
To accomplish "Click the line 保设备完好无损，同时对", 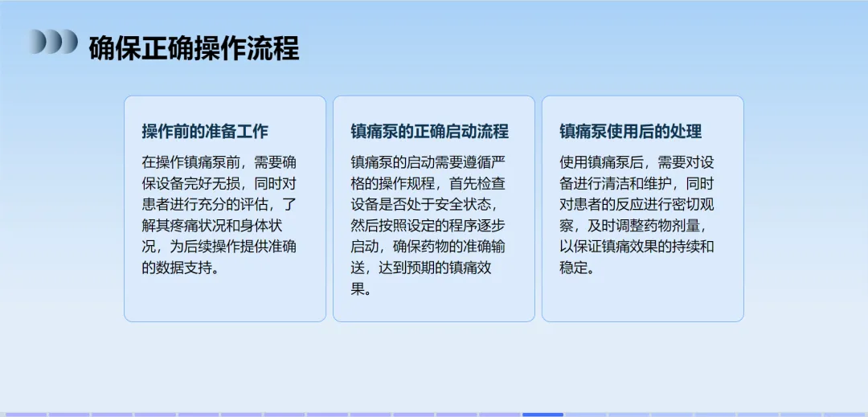I will (x=219, y=183).
